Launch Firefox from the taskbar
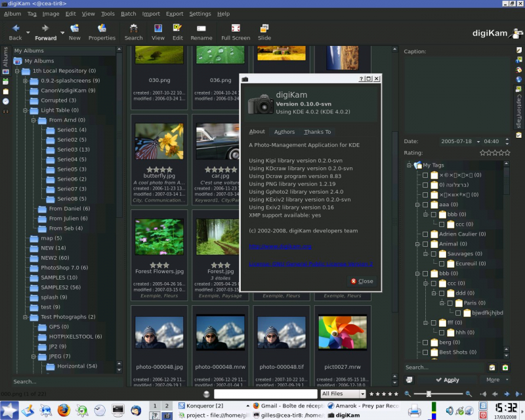 [64, 411]
